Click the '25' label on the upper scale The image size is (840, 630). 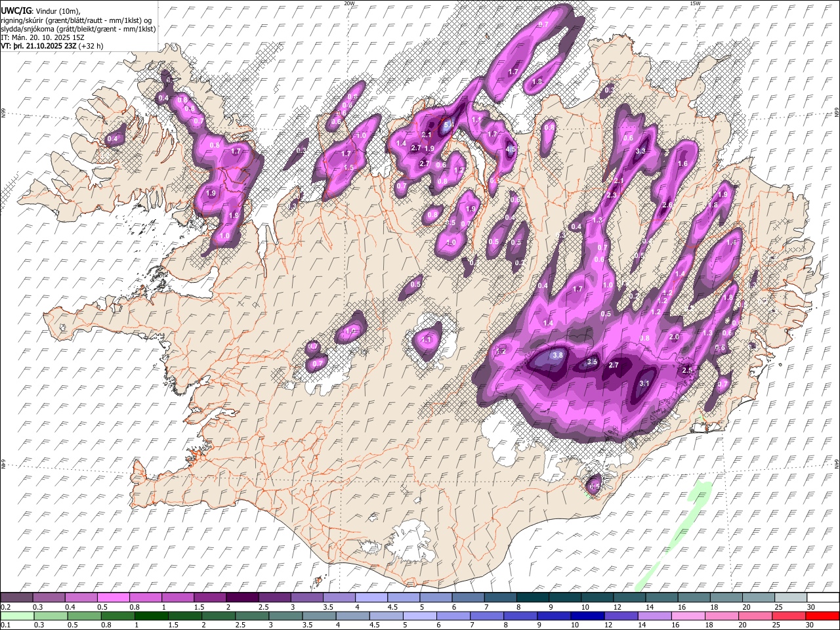click(779, 607)
